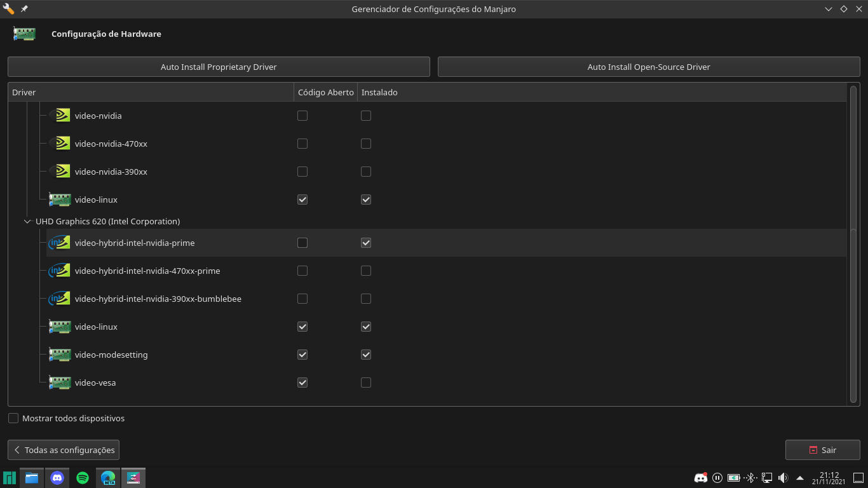Click Auto Install Open-Source Driver button
Screen dimensions: 868x488
(x=649, y=67)
